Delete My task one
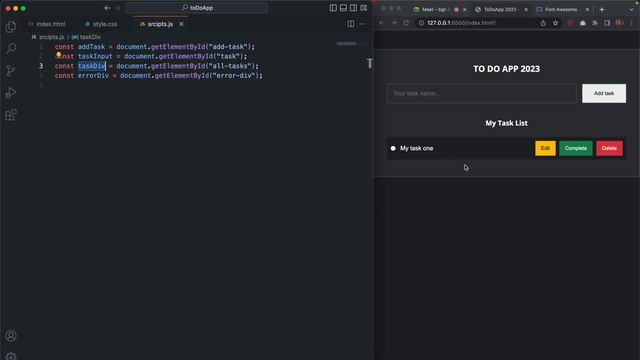Viewport: 640px width, 360px height. point(609,148)
